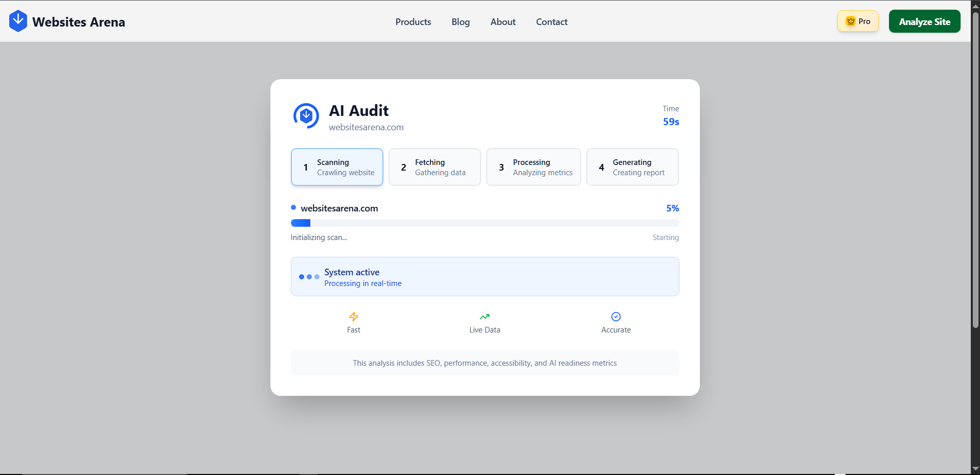Select step 3 Processing card

point(533,167)
